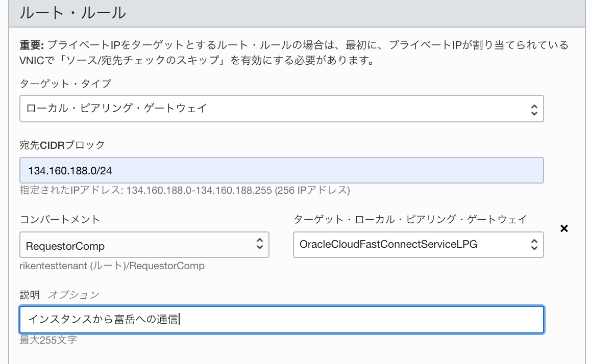Click the 指定されたIPアドレス range hint text
Image resolution: width=590 pixels, height=364 pixels.
point(185,190)
